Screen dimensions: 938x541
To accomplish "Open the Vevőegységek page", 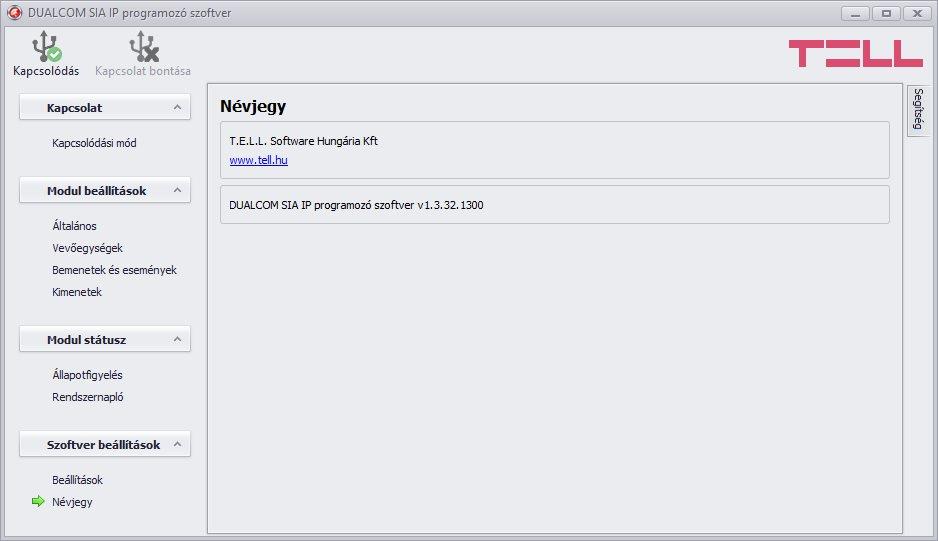I will pyautogui.click(x=87, y=248).
